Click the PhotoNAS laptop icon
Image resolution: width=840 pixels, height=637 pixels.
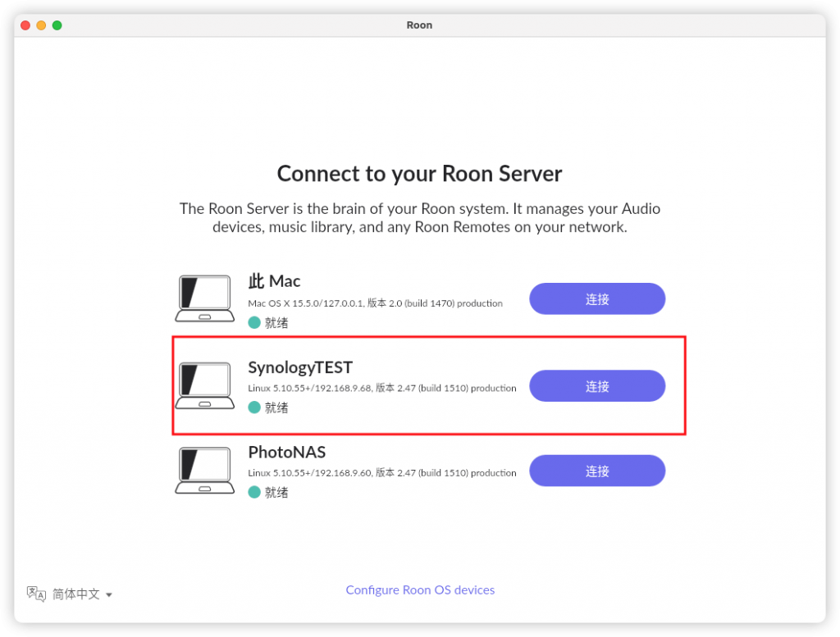tap(204, 471)
